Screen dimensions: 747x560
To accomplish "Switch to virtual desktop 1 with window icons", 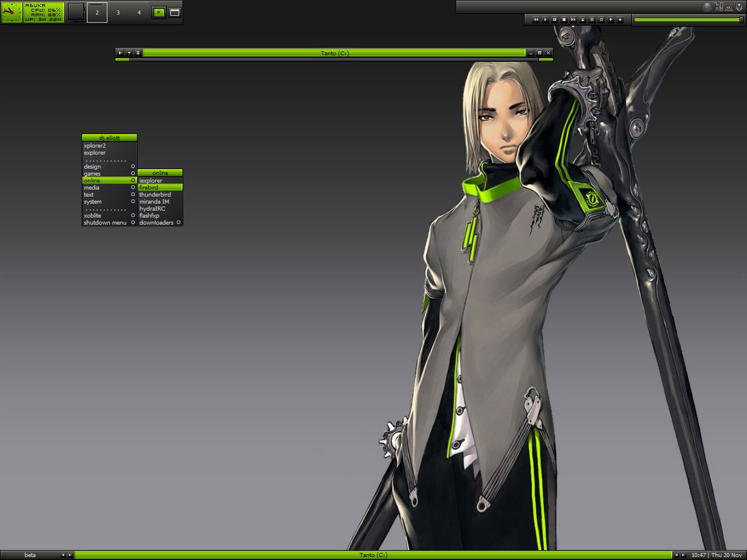I will pos(76,12).
